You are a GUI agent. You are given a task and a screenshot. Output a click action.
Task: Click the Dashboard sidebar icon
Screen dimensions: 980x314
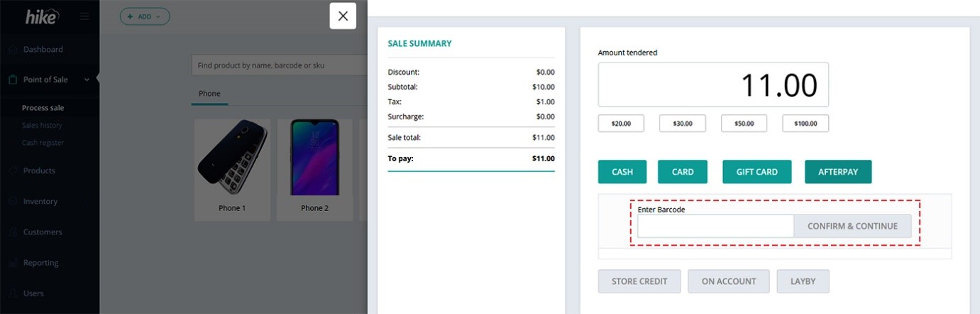coord(12,50)
